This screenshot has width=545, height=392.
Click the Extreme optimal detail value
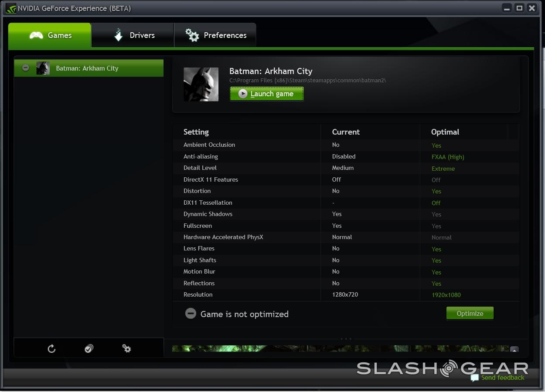443,169
